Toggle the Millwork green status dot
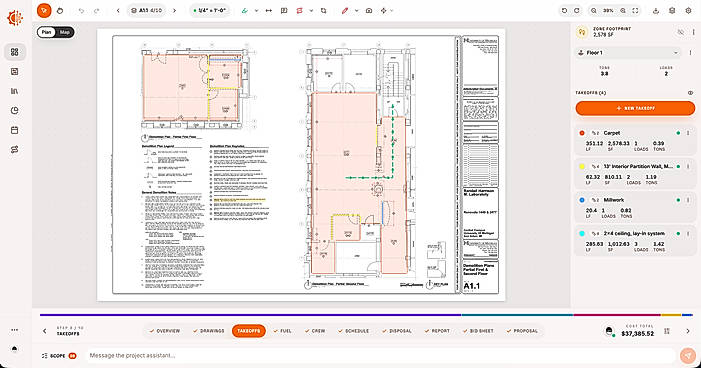This screenshot has height=368, width=701. coord(678,200)
